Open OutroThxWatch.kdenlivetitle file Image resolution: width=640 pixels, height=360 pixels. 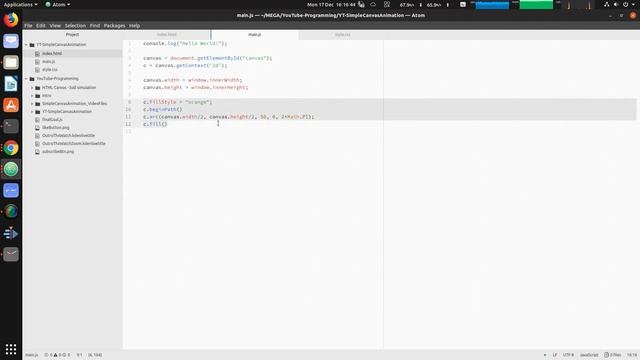click(x=68, y=136)
